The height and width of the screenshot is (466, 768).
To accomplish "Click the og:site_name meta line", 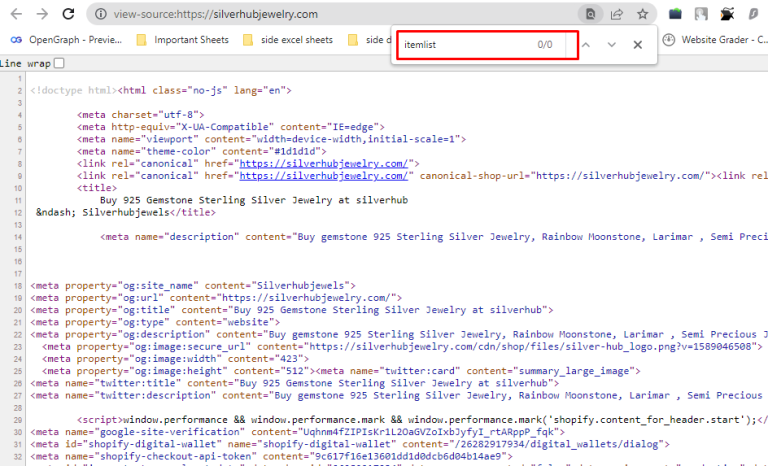I will click(193, 286).
